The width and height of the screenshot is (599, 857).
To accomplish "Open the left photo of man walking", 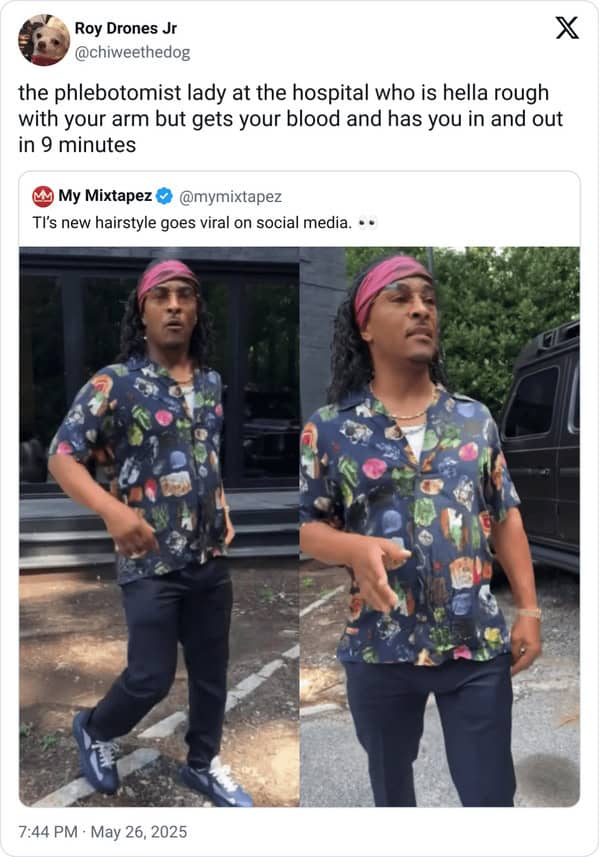I will click(x=159, y=527).
